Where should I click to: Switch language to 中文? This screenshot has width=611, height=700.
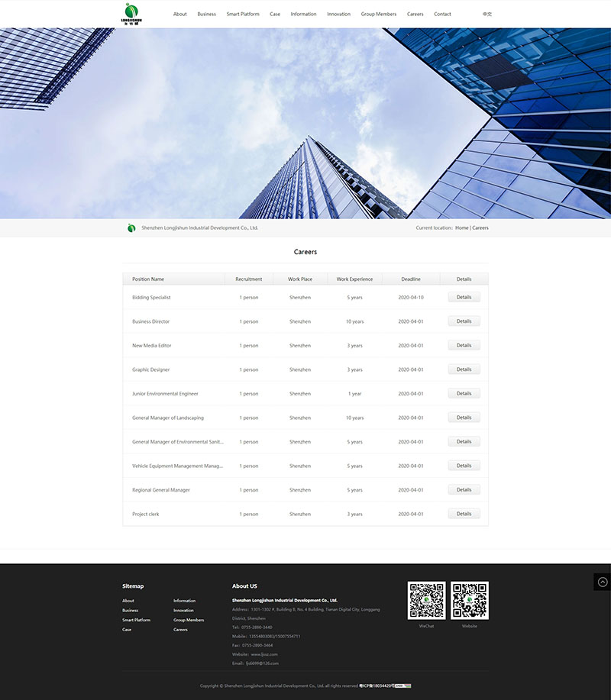pyautogui.click(x=487, y=14)
